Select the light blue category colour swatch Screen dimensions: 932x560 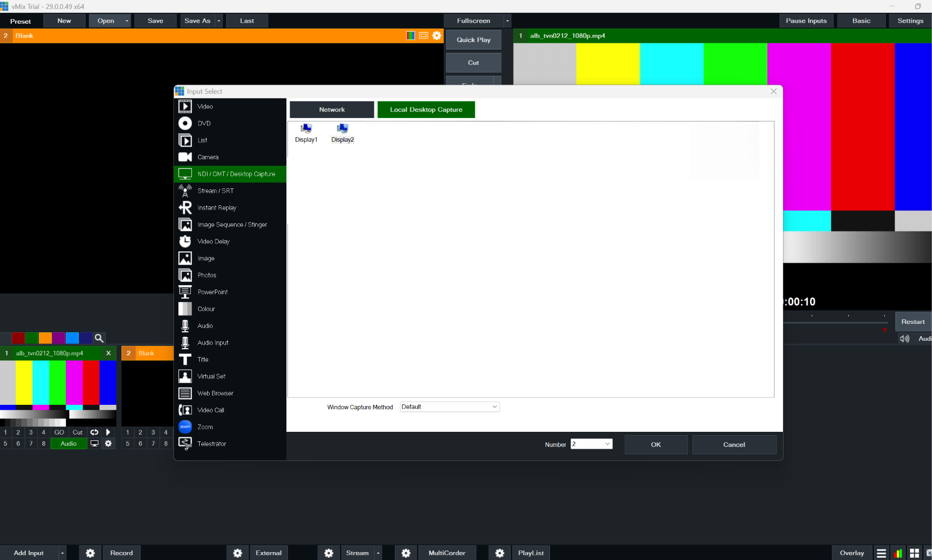72,338
